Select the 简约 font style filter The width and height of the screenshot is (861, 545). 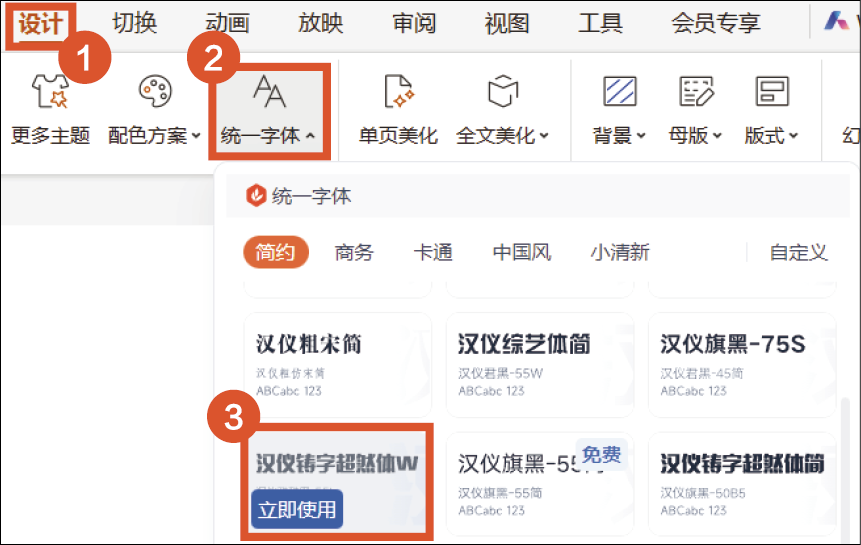click(275, 252)
